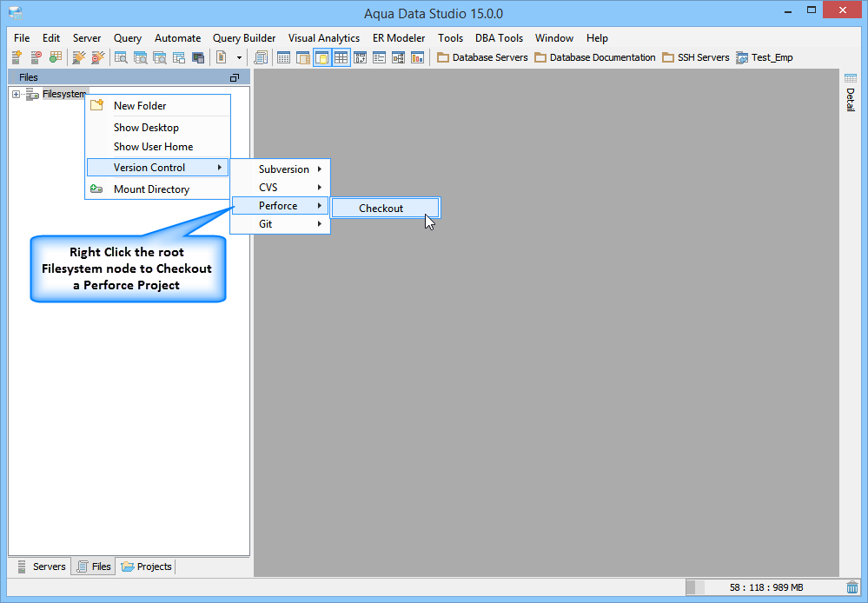Click the dark terminal window toolbar icon
868x603 pixels.
(198, 57)
